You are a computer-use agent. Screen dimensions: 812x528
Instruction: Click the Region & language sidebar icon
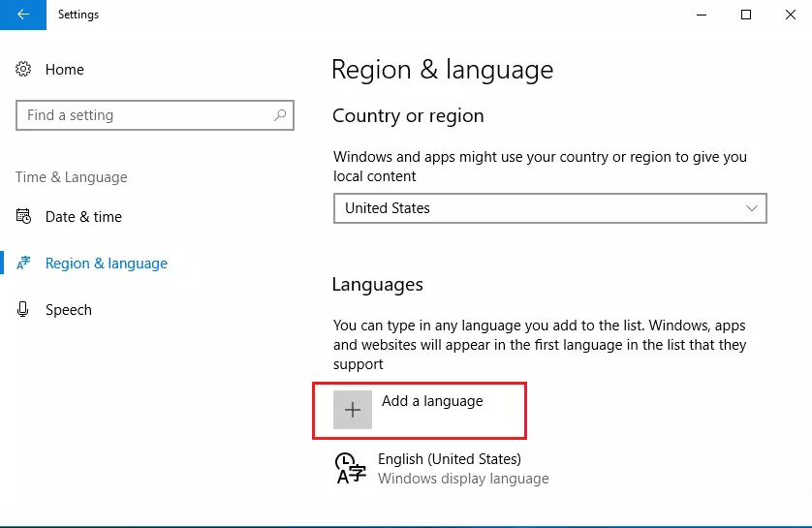pos(23,263)
